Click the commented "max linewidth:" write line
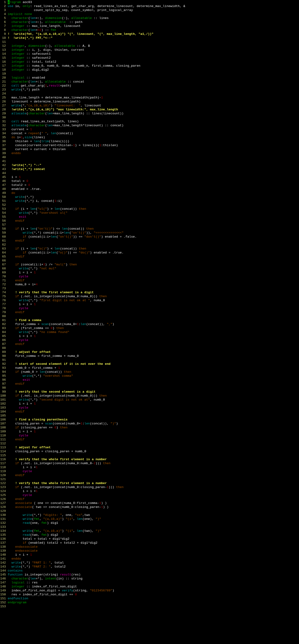The image size is (299, 644). pos(65,110)
